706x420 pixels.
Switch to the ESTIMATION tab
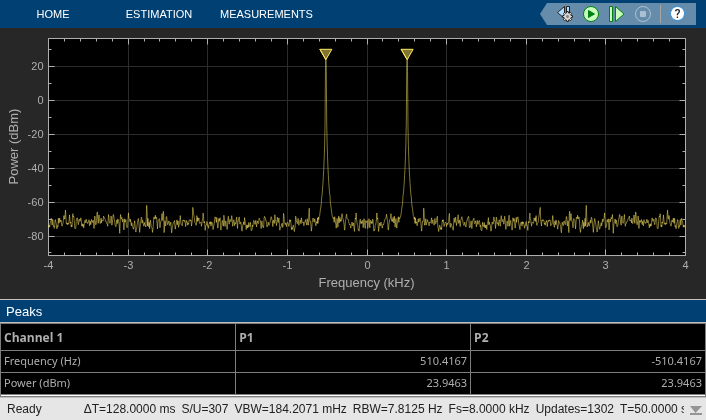pyautogui.click(x=158, y=14)
